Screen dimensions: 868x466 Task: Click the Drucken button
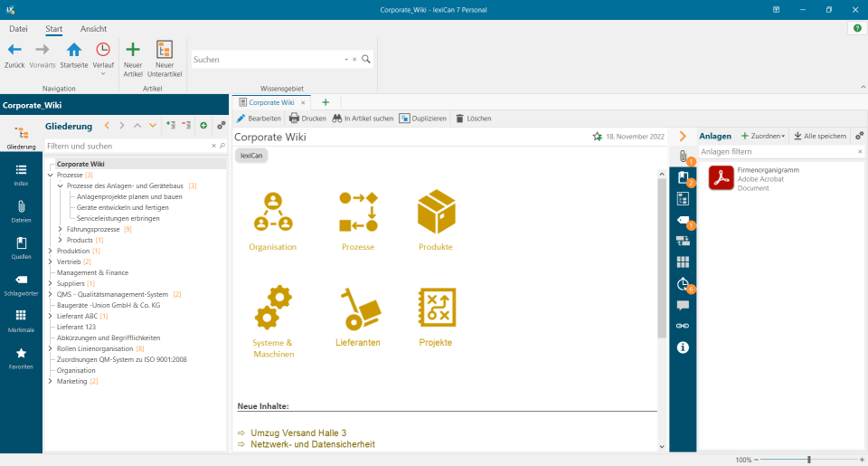tap(307, 119)
